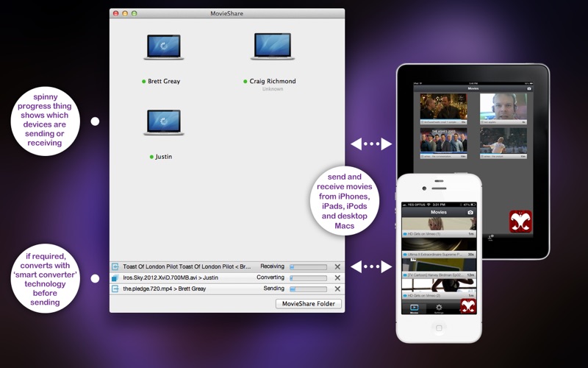Tap the Movies header title on iPhone

[x=439, y=212]
